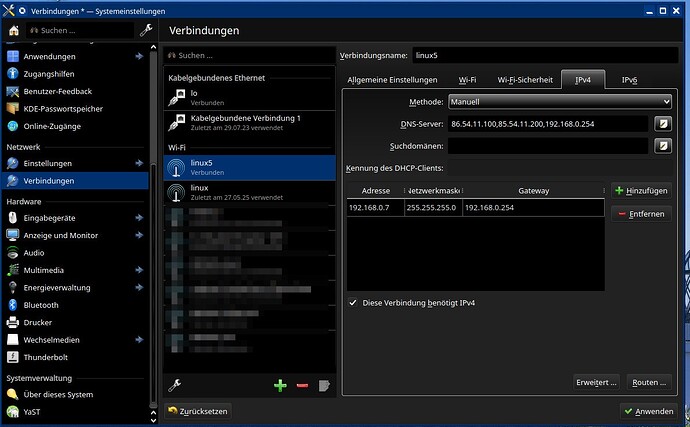This screenshot has width=690, height=427.
Task: Expand Eingabegeräte submenu arrow
Action: (139, 218)
